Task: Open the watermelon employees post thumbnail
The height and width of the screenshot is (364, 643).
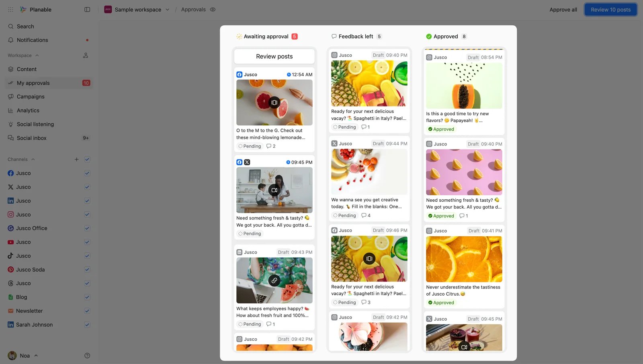Action: (274, 280)
